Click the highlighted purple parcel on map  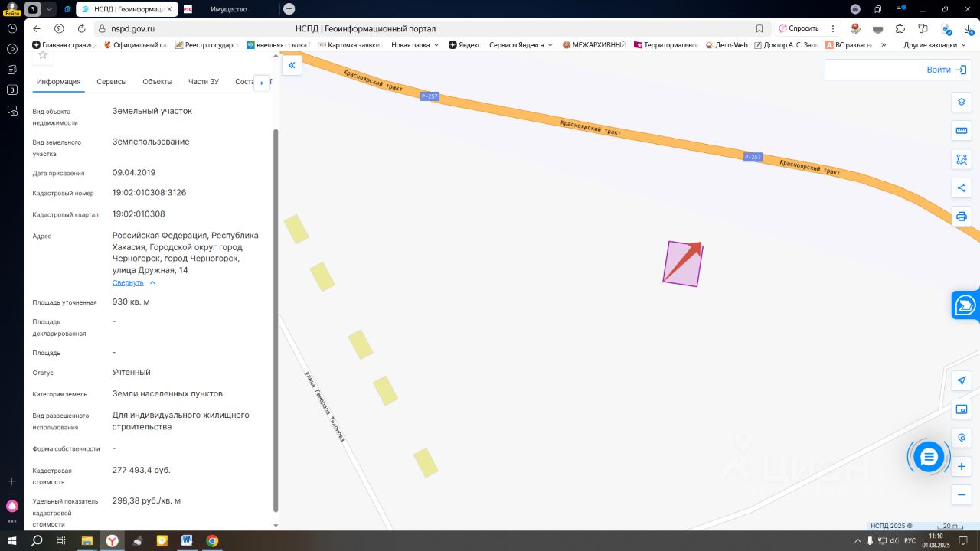(683, 264)
